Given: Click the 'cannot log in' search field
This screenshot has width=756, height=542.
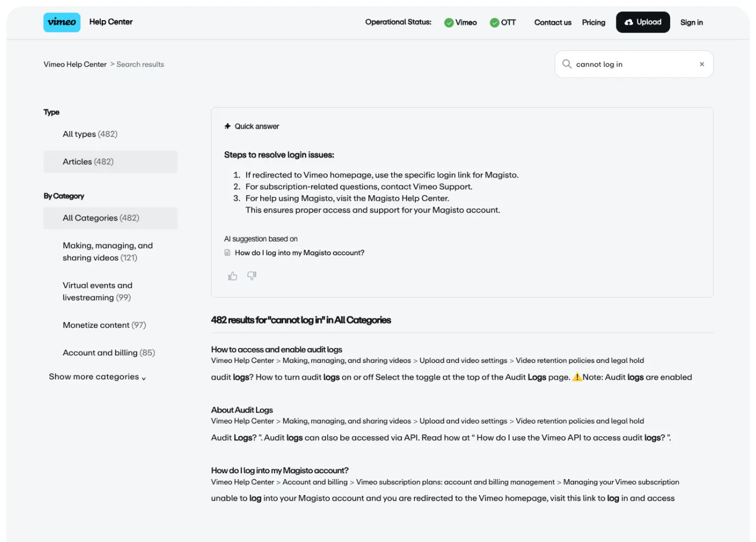Looking at the screenshot, I should pyautogui.click(x=632, y=64).
